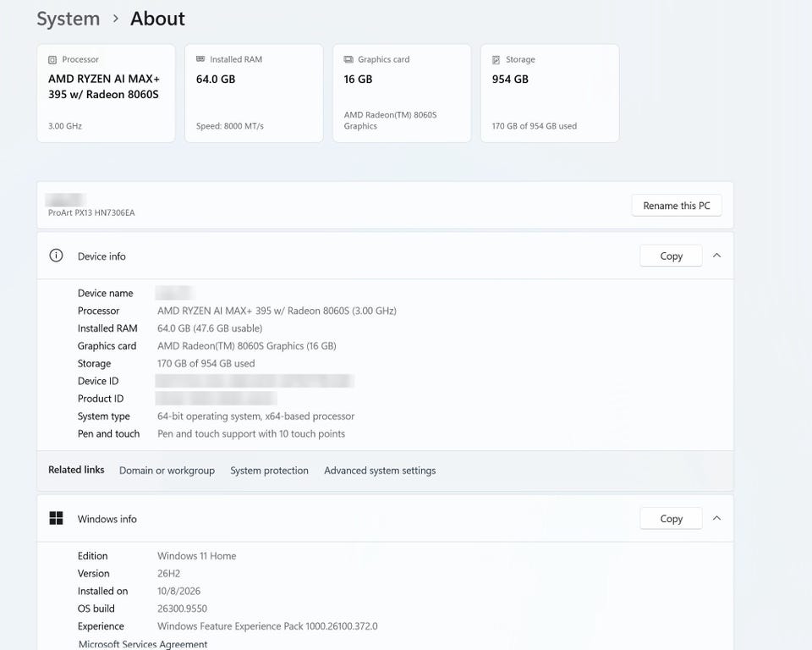
Task: Open Microsoft Services Agreement link
Action: 143,644
